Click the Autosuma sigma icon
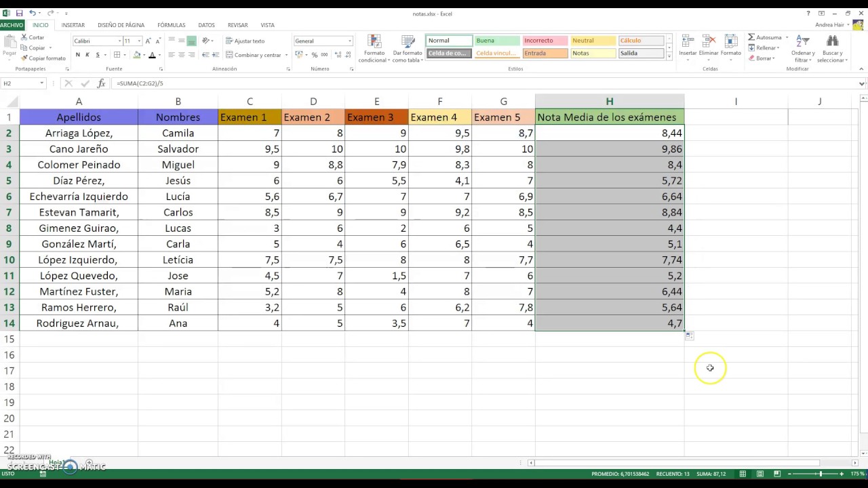The height and width of the screenshot is (488, 868). click(x=752, y=37)
